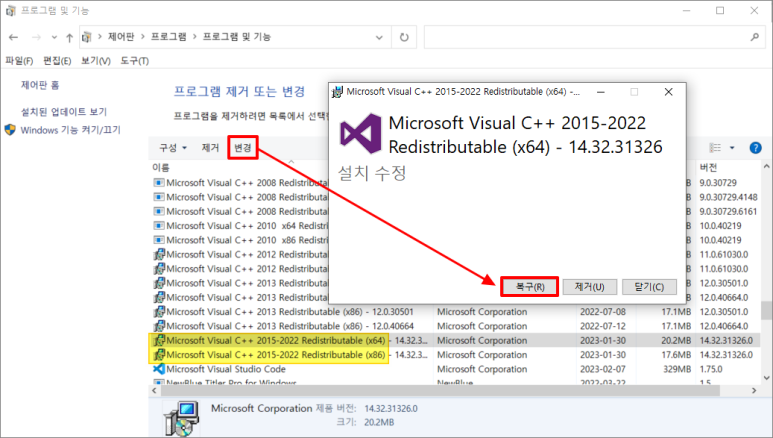This screenshot has height=438, width=773.
Task: Sort by the 버전 column header
Action: coord(708,168)
